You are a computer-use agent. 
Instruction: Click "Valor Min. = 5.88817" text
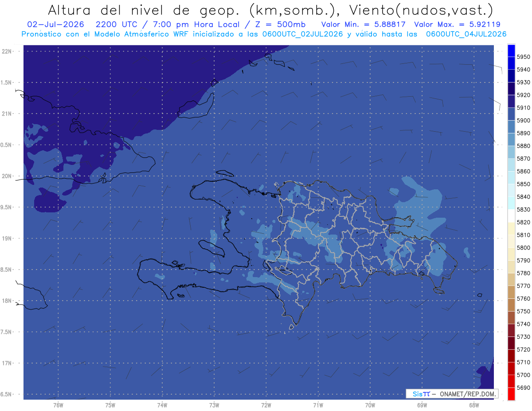coord(364,24)
